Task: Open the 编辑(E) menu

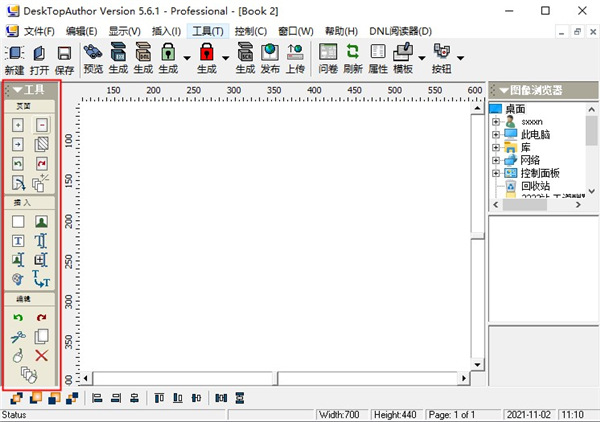Action: click(81, 31)
